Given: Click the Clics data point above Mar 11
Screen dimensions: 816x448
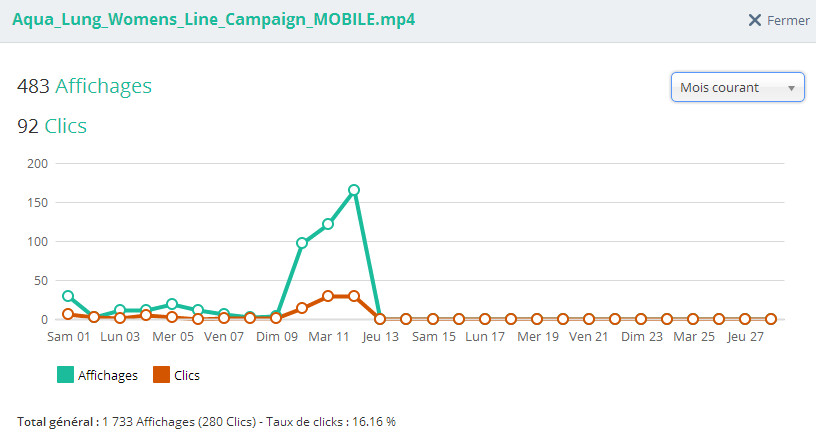Looking at the screenshot, I should coord(328,296).
